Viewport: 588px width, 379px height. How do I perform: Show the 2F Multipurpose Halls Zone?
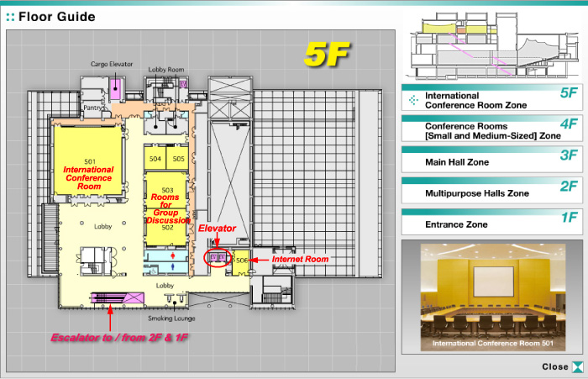pos(492,191)
